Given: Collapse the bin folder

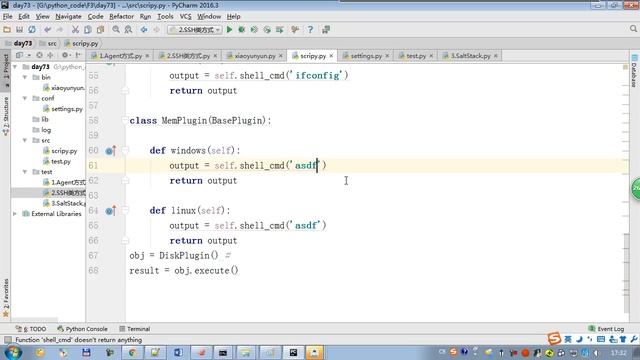Looking at the screenshot, I should point(25,77).
